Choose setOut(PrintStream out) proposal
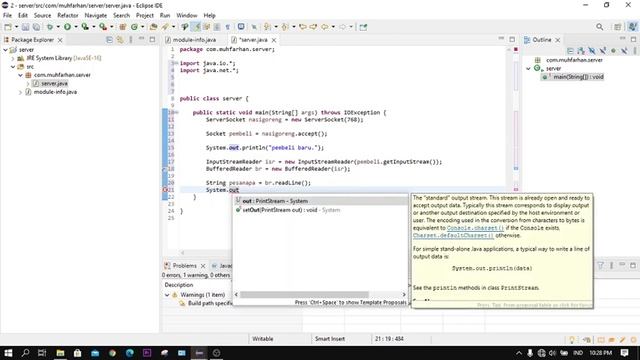Screen dimensions: 640x360 coord(320,210)
